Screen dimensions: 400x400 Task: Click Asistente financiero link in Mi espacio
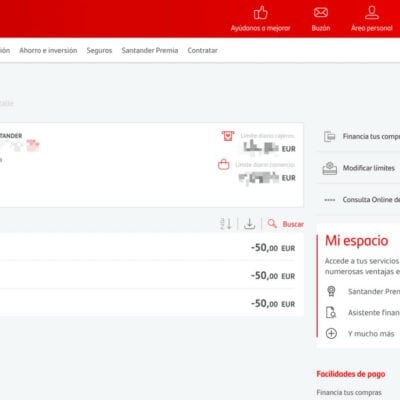pyautogui.click(x=374, y=312)
